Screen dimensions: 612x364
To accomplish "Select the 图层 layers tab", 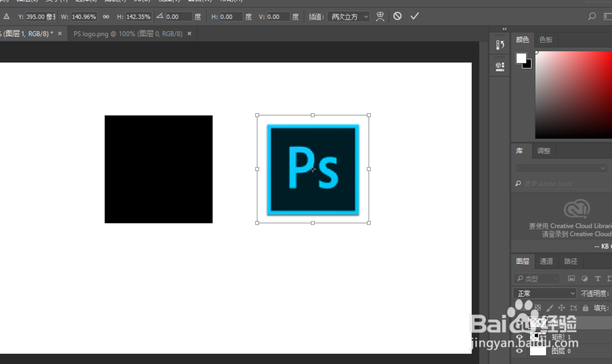I will tap(523, 261).
